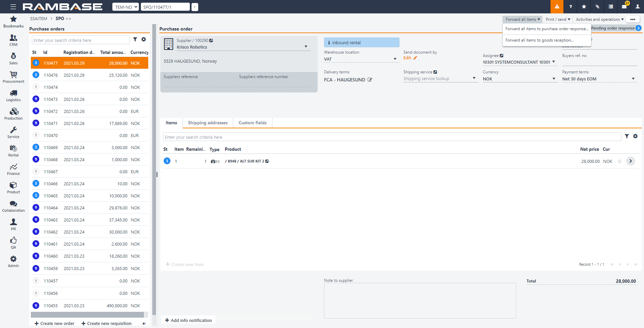Click the Send document by edit pencil
This screenshot has height=328, width=644.
point(415,58)
